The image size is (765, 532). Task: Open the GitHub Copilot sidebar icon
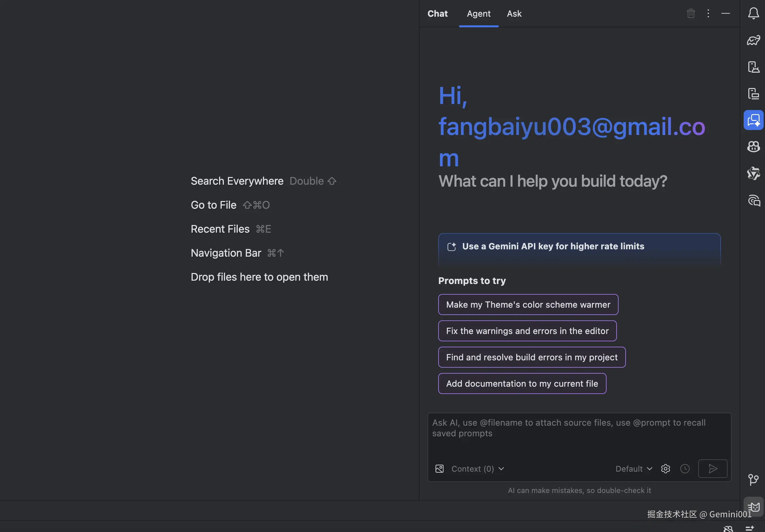coord(753,147)
